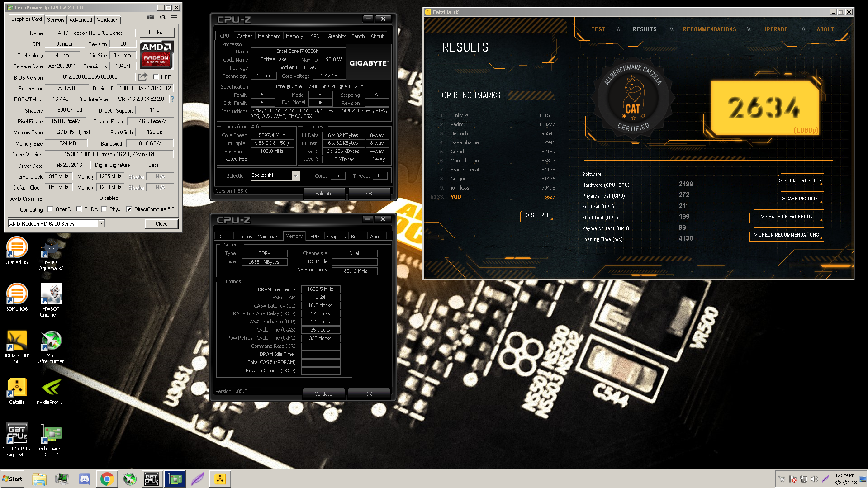Switch to the Validation tab in GPU-Z
The width and height of the screenshot is (868, 488).
(108, 19)
